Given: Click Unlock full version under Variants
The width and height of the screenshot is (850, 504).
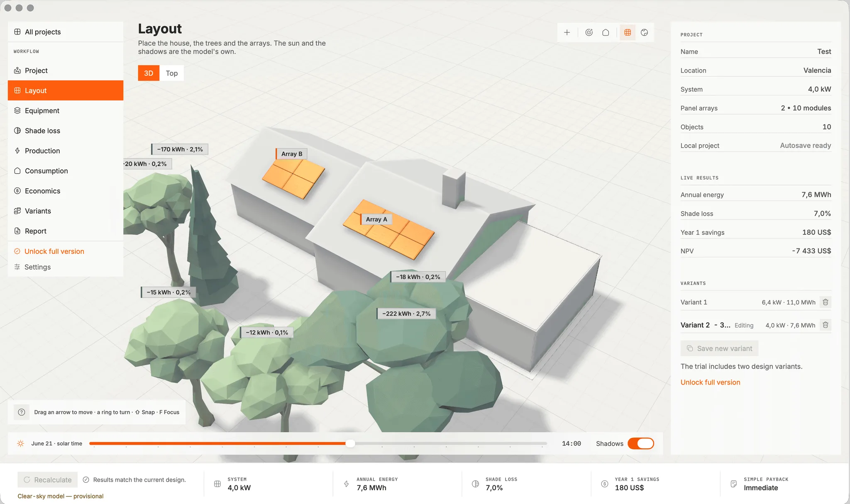Looking at the screenshot, I should 710,382.
